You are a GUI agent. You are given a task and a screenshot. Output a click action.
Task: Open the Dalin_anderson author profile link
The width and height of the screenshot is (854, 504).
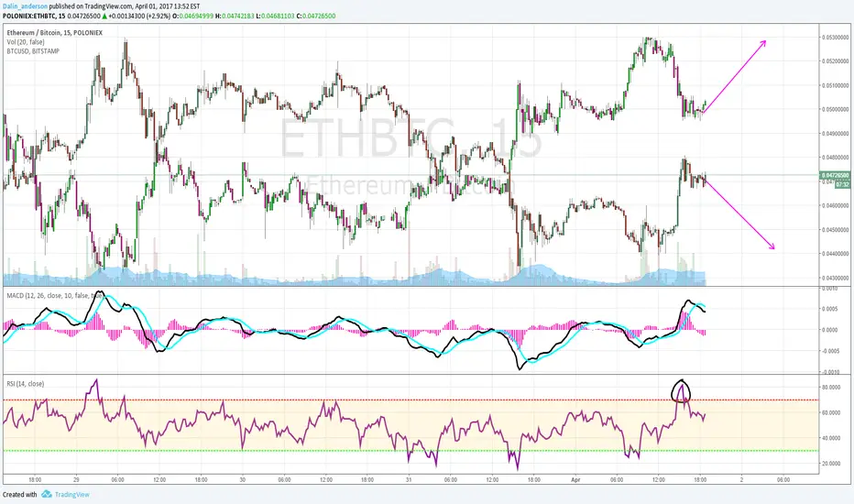click(x=25, y=6)
